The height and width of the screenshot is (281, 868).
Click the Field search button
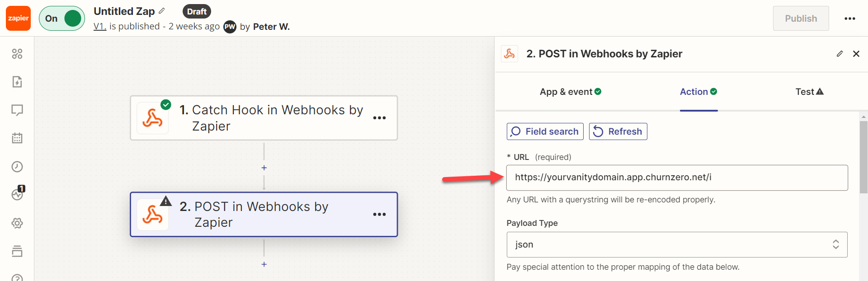click(x=545, y=131)
